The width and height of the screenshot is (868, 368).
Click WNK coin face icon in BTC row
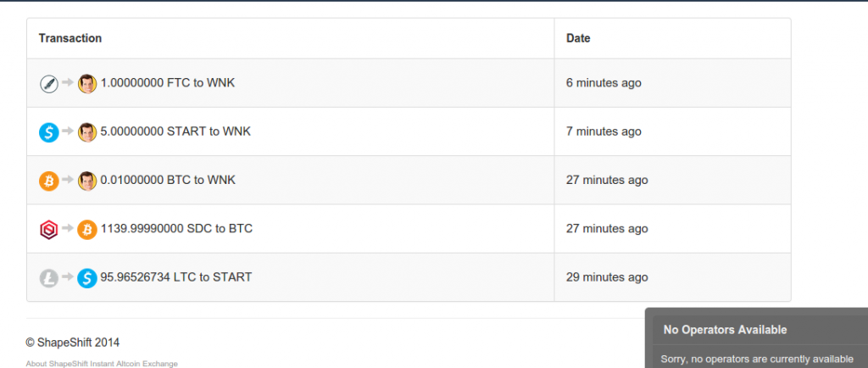coord(87,181)
